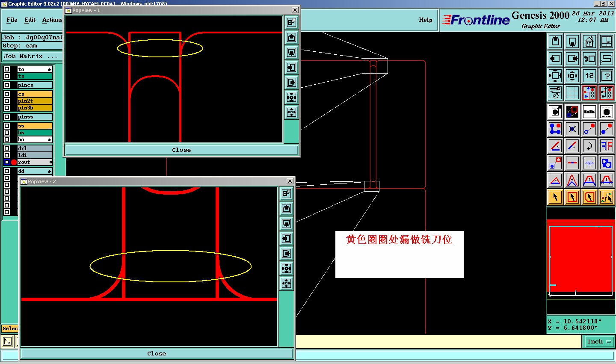Click the dotted outline black circle icon
This screenshot has height=364, width=616.
coord(607,112)
